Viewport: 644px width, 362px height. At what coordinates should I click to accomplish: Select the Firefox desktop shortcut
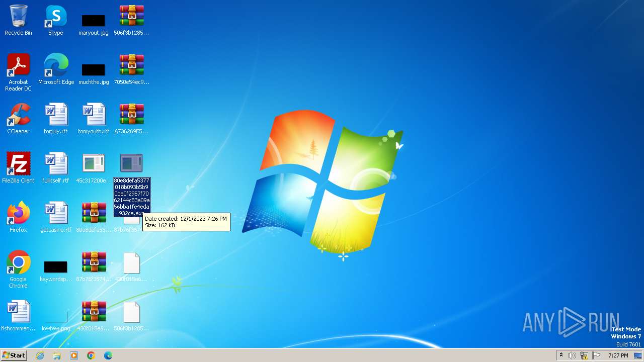point(18,217)
